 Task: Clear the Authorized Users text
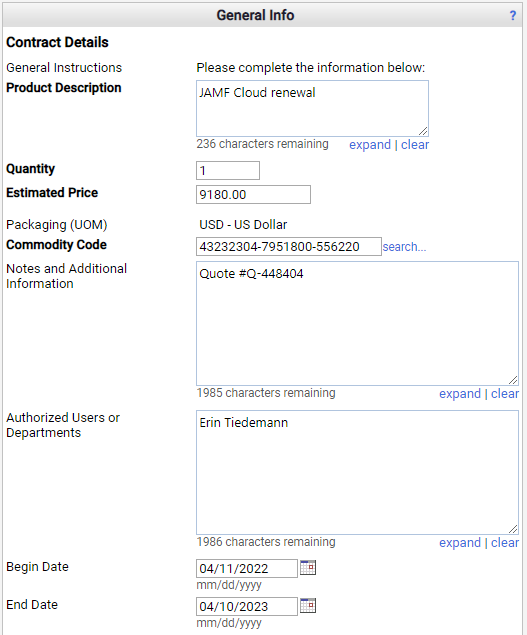505,543
